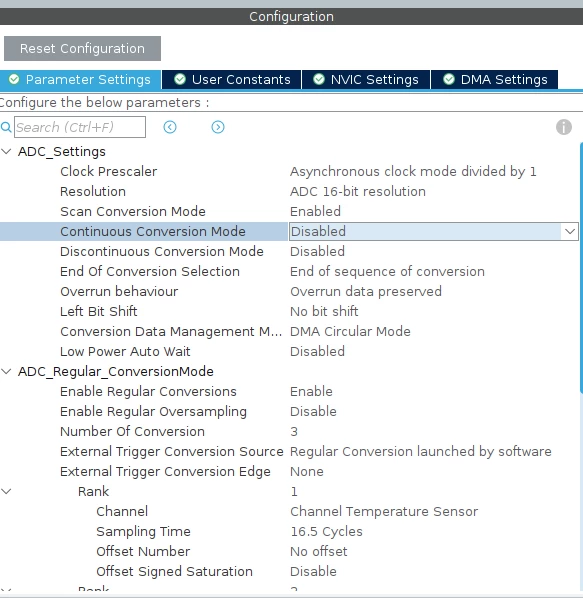Go to next search result arrow
The width and height of the screenshot is (583, 598).
pyautogui.click(x=218, y=127)
